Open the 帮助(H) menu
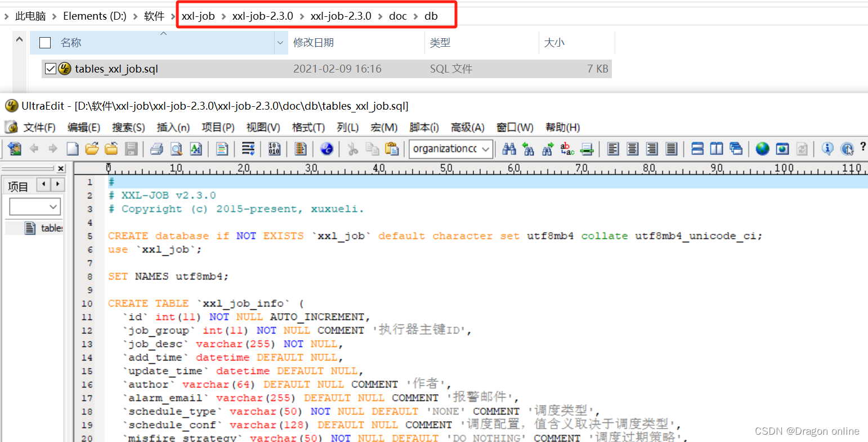The width and height of the screenshot is (868, 442). [x=562, y=127]
